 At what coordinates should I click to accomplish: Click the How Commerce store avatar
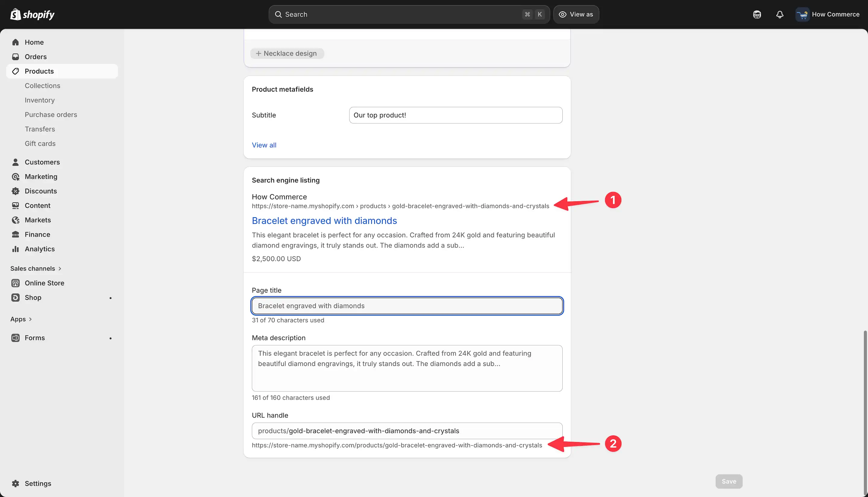pos(802,14)
